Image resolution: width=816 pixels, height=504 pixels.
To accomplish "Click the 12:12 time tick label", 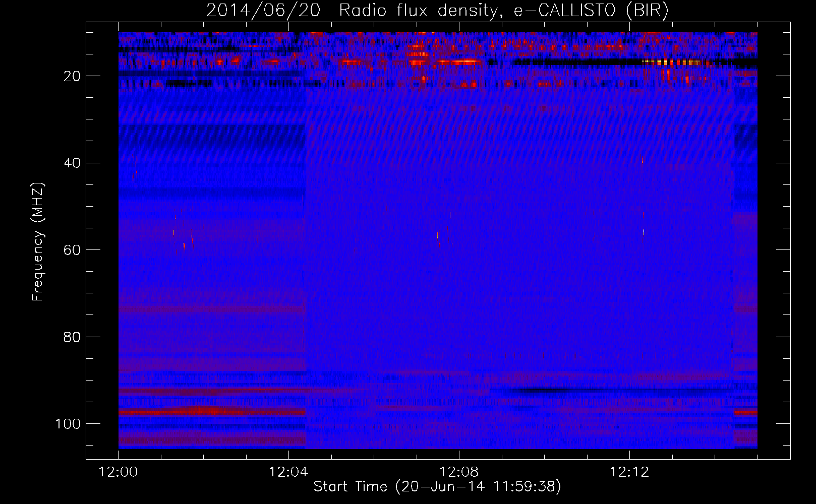I will [629, 472].
